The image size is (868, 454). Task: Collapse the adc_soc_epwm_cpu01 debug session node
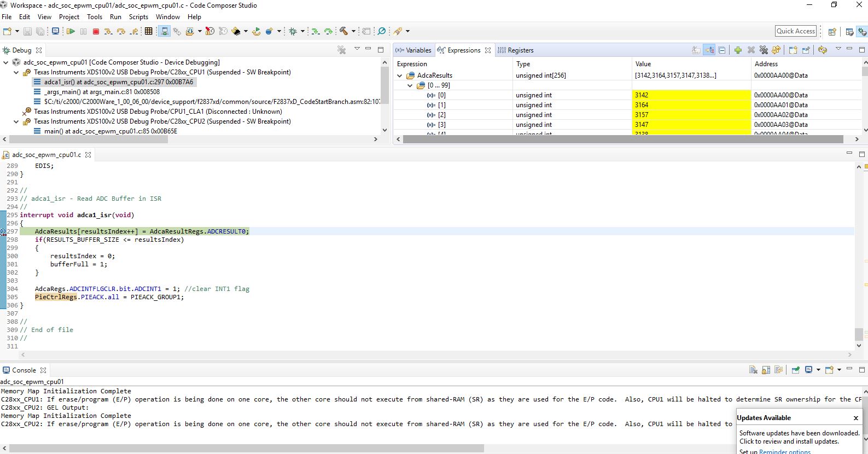coord(6,62)
